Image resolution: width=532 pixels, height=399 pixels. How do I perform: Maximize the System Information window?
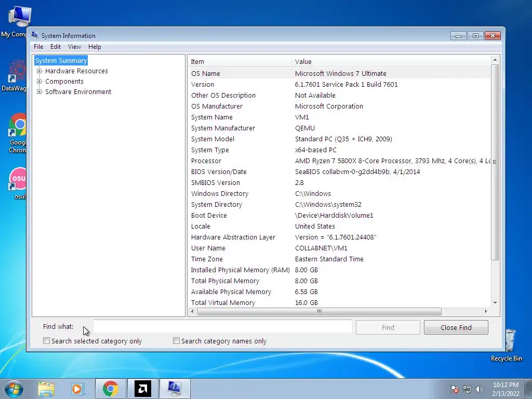point(475,36)
